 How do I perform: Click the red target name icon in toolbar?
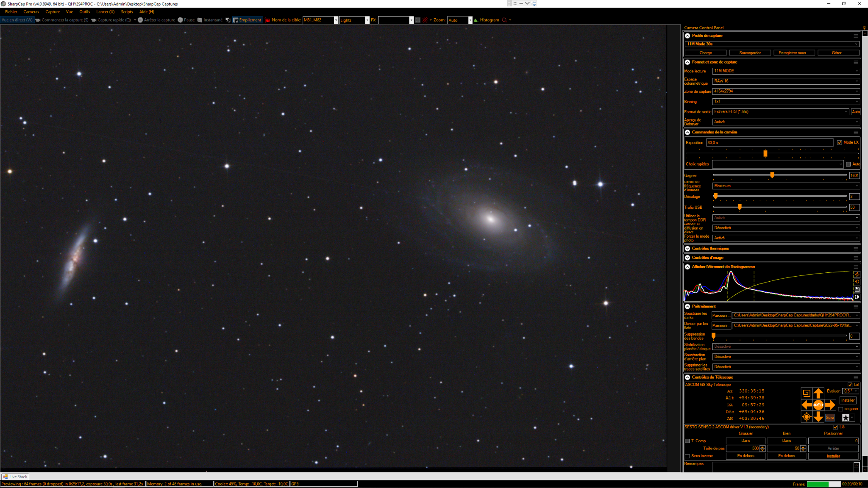pos(267,20)
